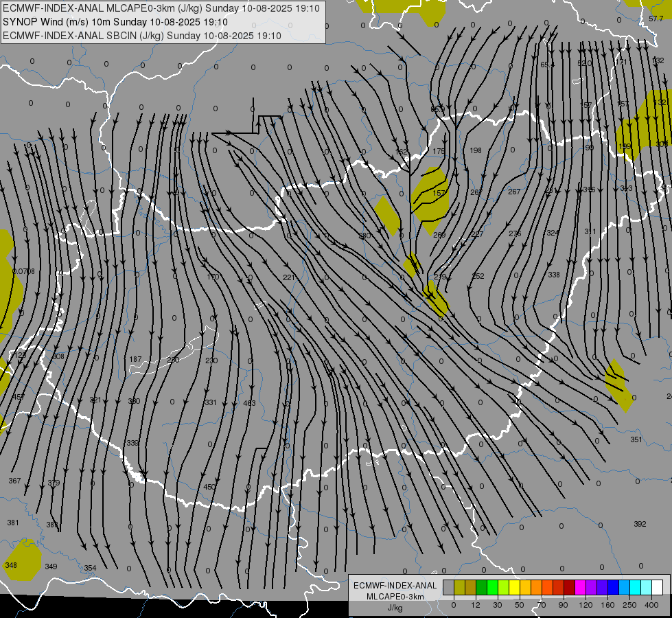This screenshot has width=672, height=618.
Task: Click the map value 170
Action: tap(213, 277)
